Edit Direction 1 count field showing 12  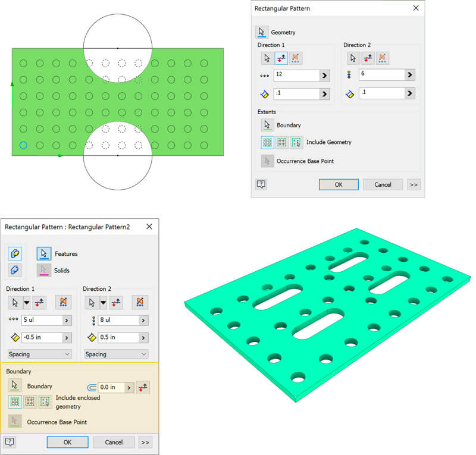coord(296,76)
